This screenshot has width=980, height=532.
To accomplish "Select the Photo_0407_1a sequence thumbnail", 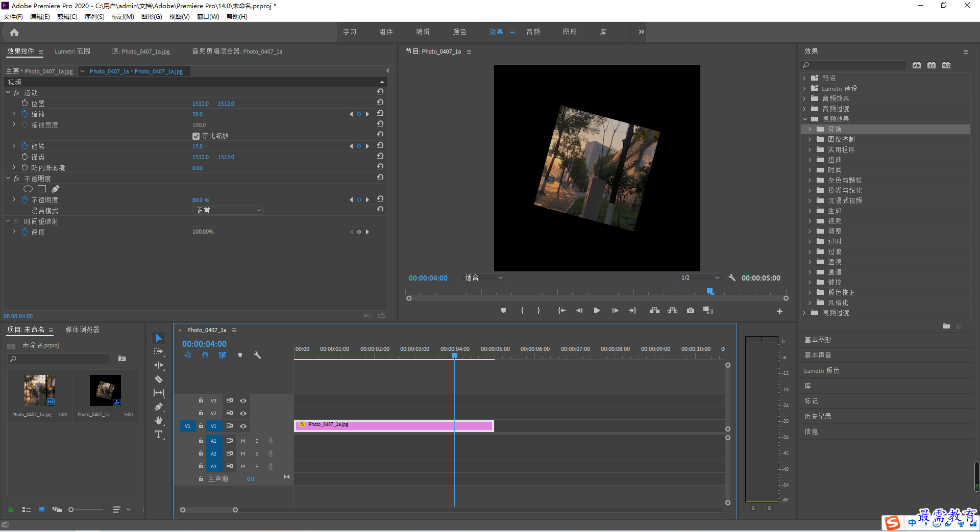I will 105,390.
